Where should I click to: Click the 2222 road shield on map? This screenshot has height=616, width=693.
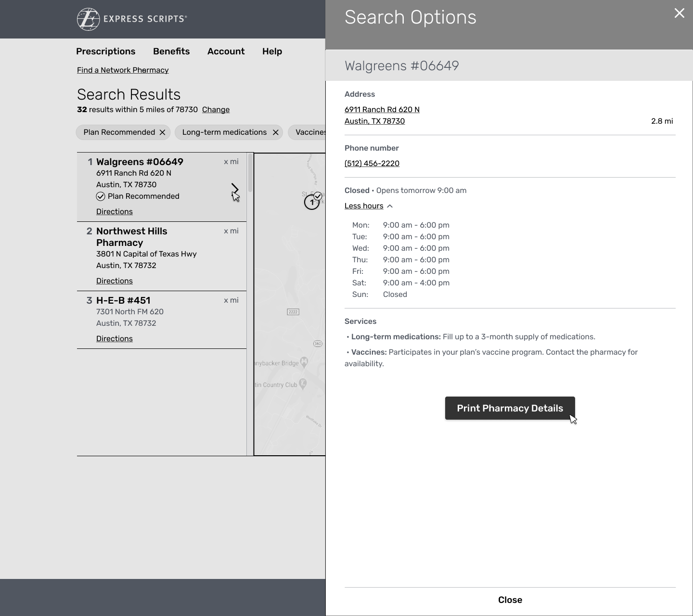pos(293,312)
